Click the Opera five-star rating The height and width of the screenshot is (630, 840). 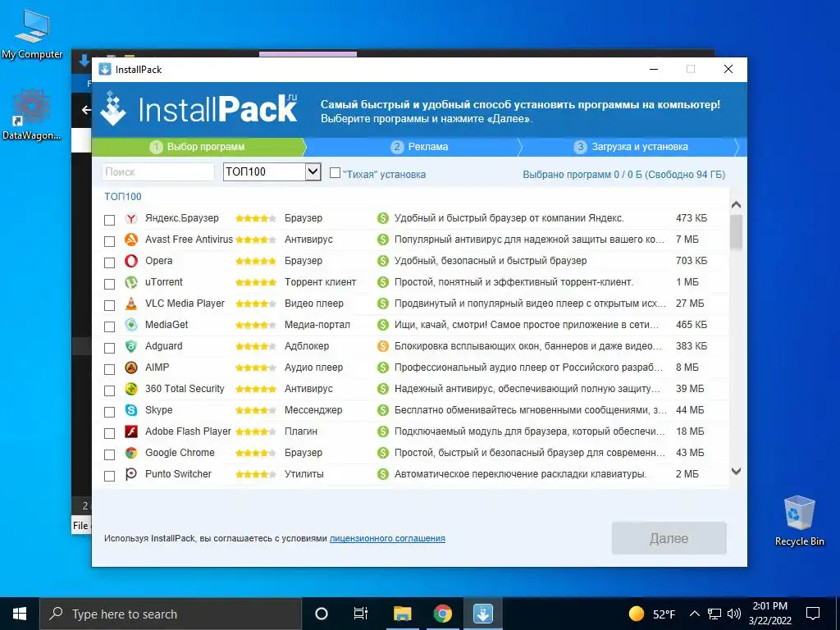point(256,262)
